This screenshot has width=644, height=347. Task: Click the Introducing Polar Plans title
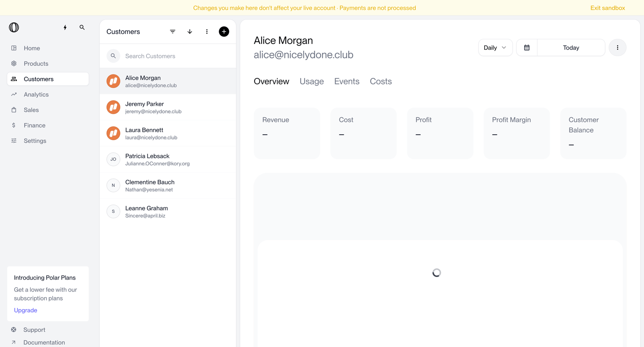(x=45, y=278)
